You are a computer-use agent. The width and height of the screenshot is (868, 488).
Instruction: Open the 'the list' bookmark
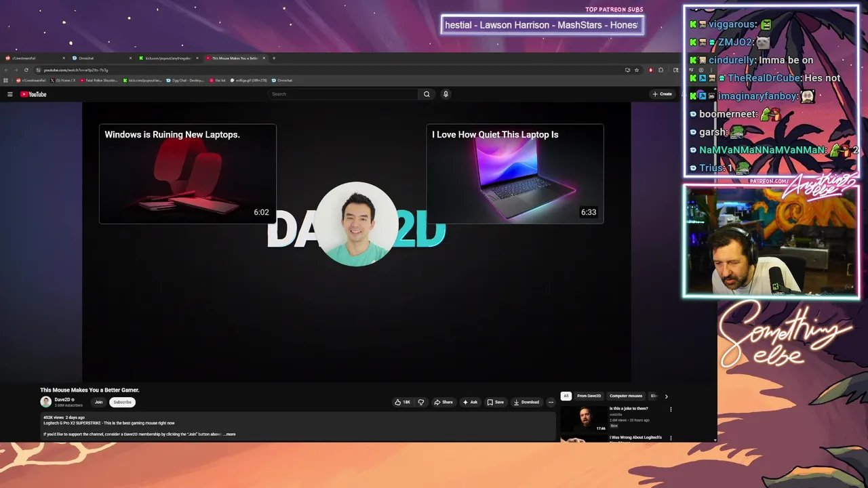tap(217, 80)
